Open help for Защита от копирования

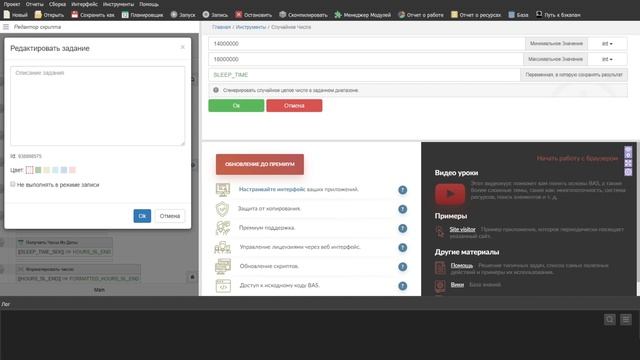402,209
